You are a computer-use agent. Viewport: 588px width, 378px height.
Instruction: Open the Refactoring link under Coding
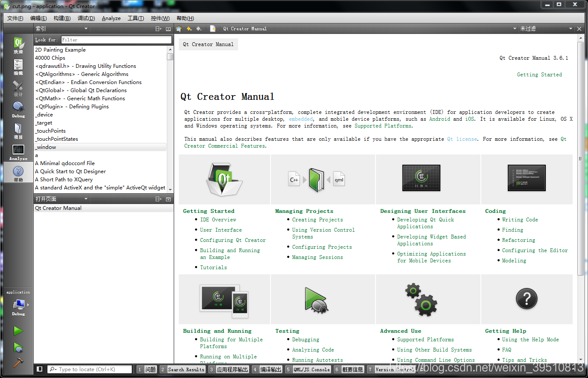[518, 240]
